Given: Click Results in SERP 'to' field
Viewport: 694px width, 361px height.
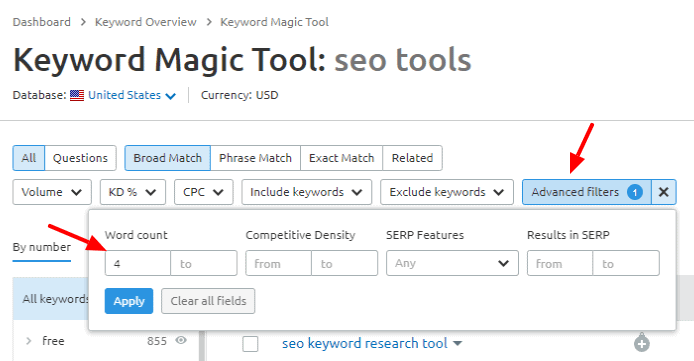Looking at the screenshot, I should click(626, 264).
